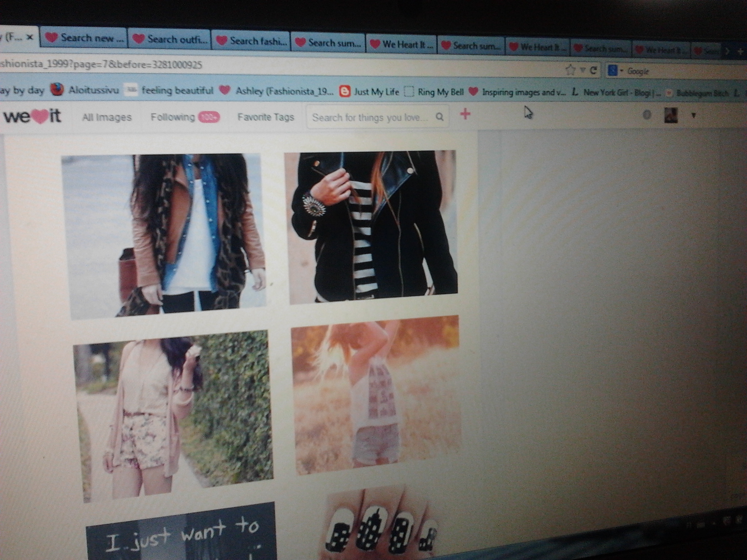Screen dimensions: 747x560
Task: Open URL history dropdown arrow
Action: [582, 70]
